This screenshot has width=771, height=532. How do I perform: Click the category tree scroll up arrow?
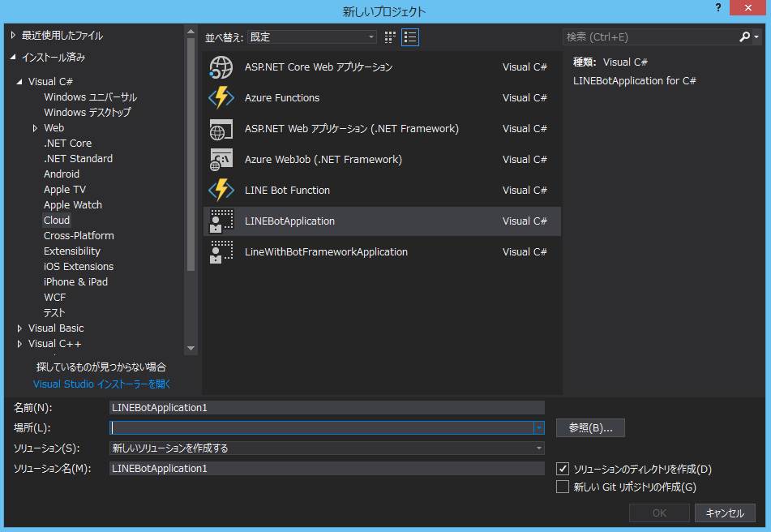pyautogui.click(x=191, y=32)
